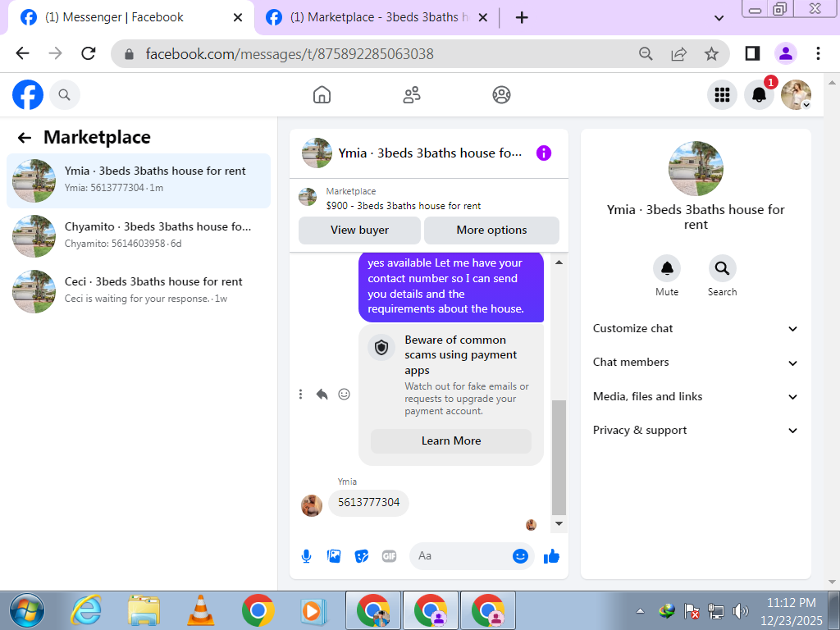The width and height of the screenshot is (840, 630).
Task: Click the browser reload icon
Action: pyautogui.click(x=89, y=53)
